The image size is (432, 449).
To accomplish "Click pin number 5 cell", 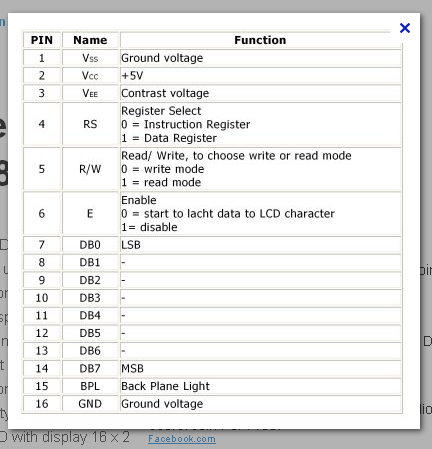I will [42, 169].
